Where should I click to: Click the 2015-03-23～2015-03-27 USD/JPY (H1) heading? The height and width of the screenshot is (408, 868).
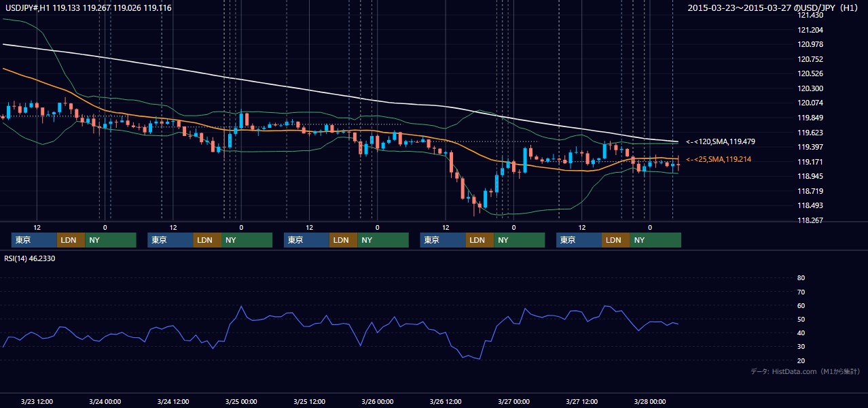(x=774, y=8)
